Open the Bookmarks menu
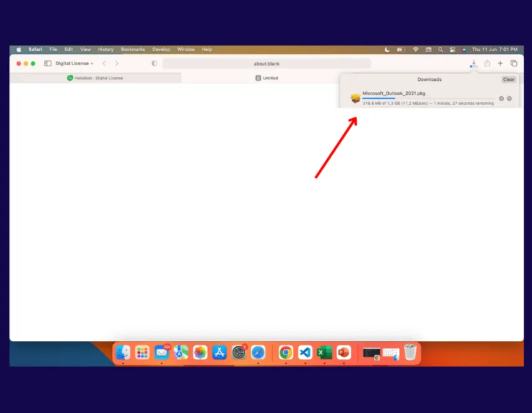Viewport: 532px width, 413px height. point(133,49)
